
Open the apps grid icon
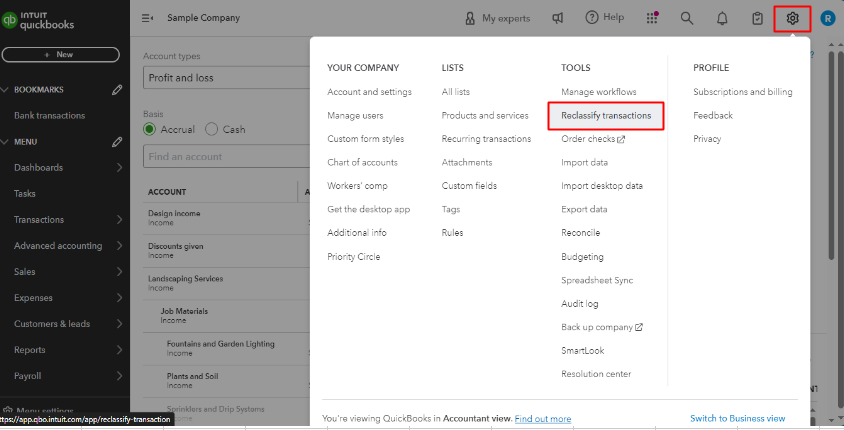click(x=652, y=18)
